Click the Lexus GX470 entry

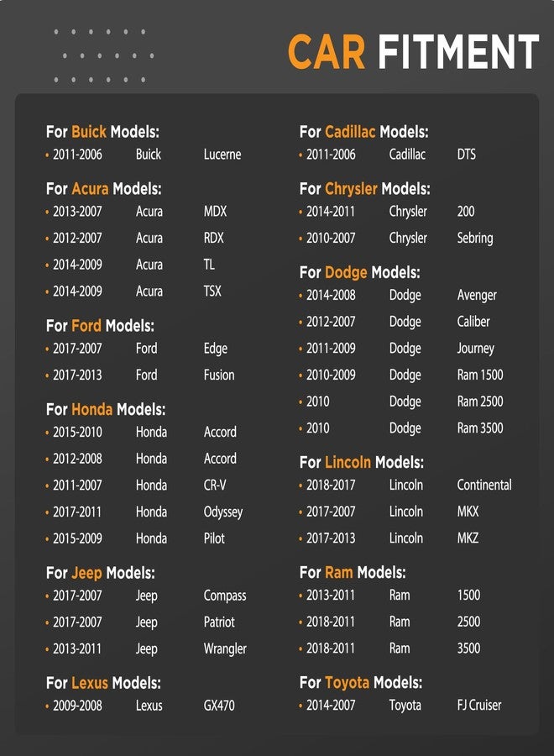pos(139,706)
